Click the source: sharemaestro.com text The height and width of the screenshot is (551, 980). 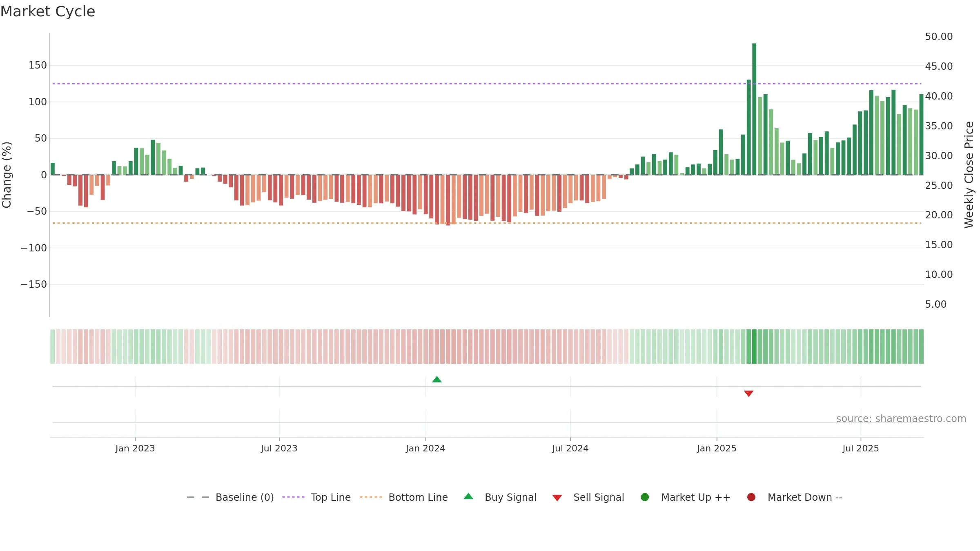tap(901, 419)
